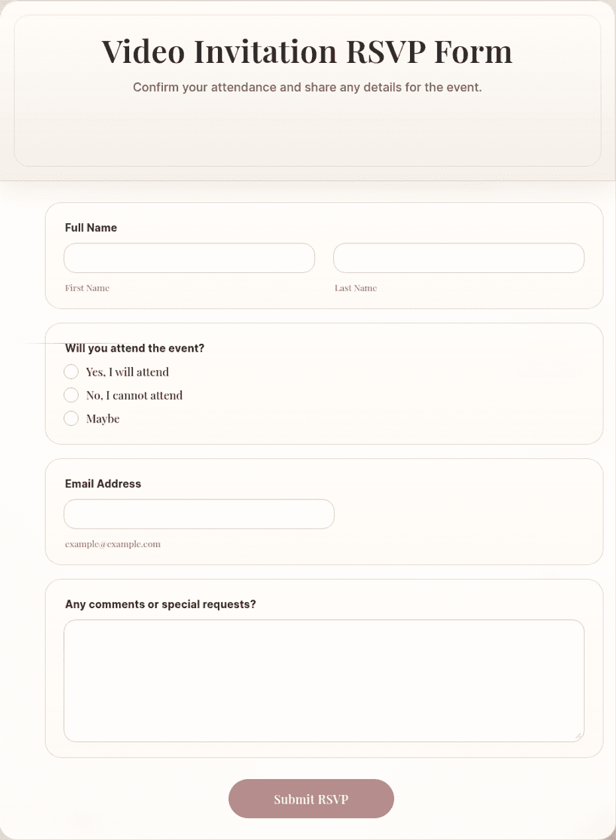Click the 'example@example.com' hint text

point(113,545)
